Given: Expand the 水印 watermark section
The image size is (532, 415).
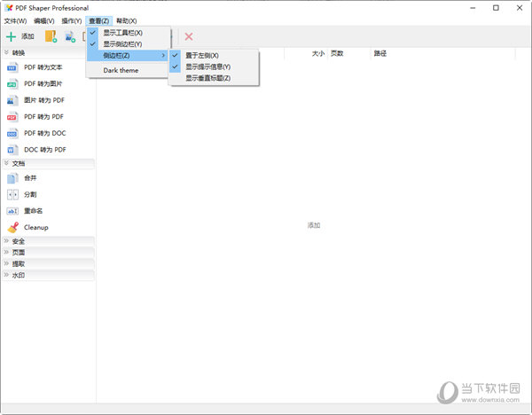Looking at the screenshot, I should tap(48, 275).
